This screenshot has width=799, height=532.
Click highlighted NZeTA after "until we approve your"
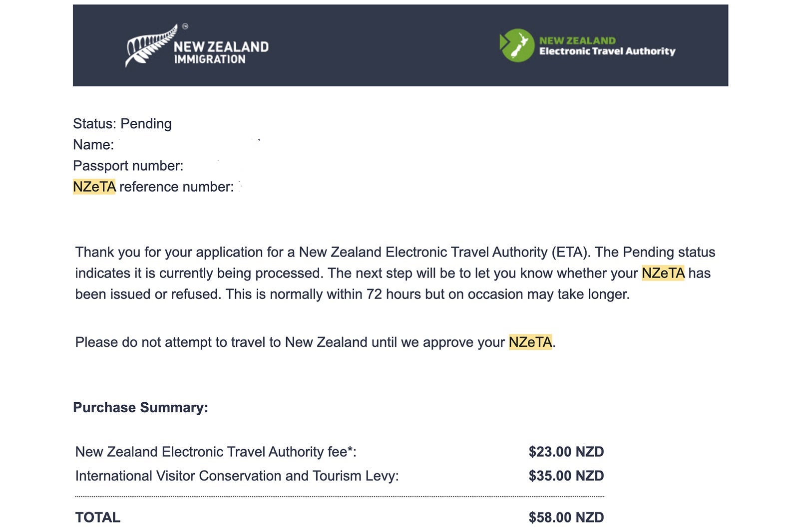(x=530, y=342)
